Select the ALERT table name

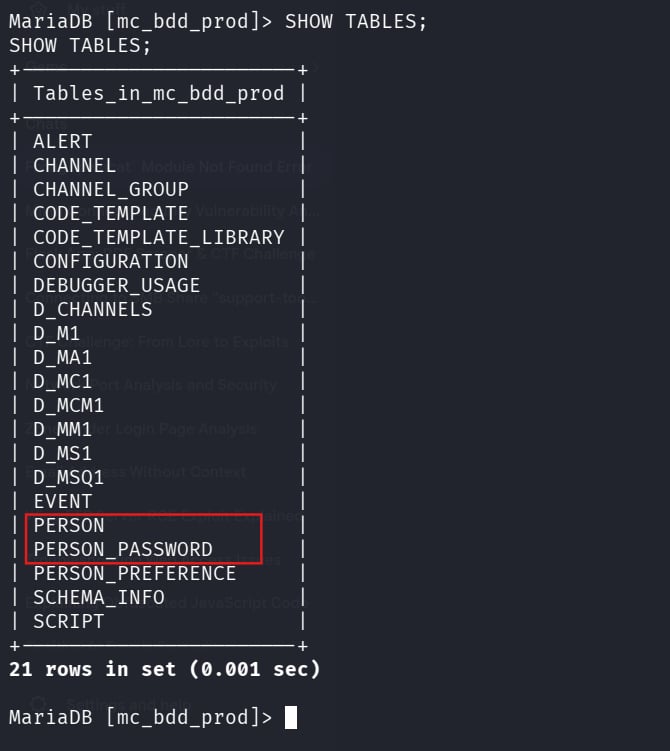coord(62,141)
